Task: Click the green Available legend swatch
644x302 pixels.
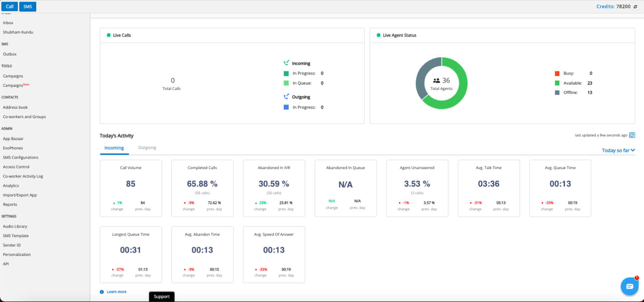Action: click(557, 83)
